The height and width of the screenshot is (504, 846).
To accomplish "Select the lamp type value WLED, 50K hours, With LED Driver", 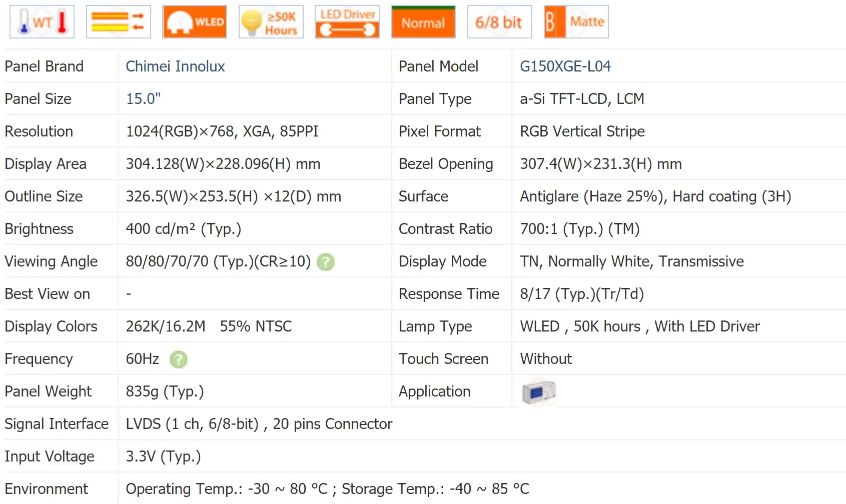I will pyautogui.click(x=640, y=326).
